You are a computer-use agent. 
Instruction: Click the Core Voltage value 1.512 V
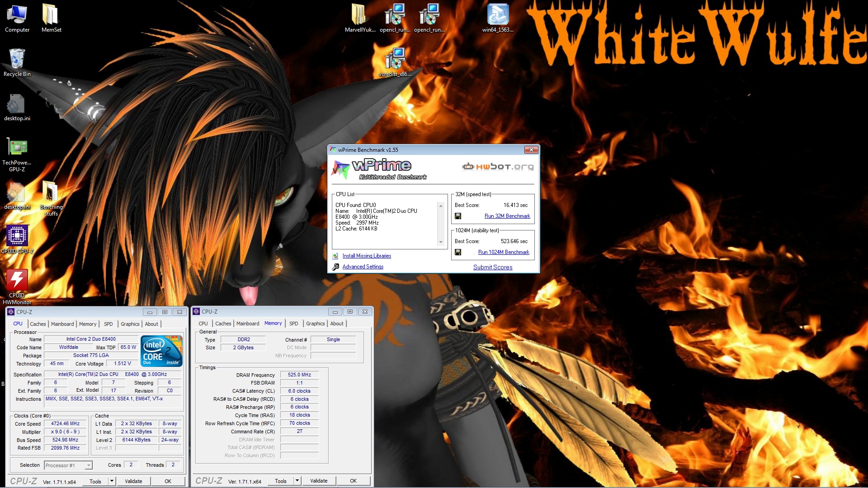click(123, 364)
